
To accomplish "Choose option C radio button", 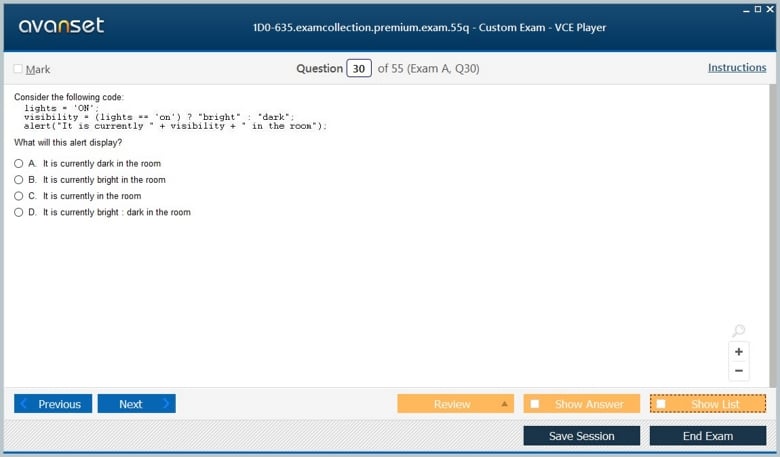I will coord(18,196).
